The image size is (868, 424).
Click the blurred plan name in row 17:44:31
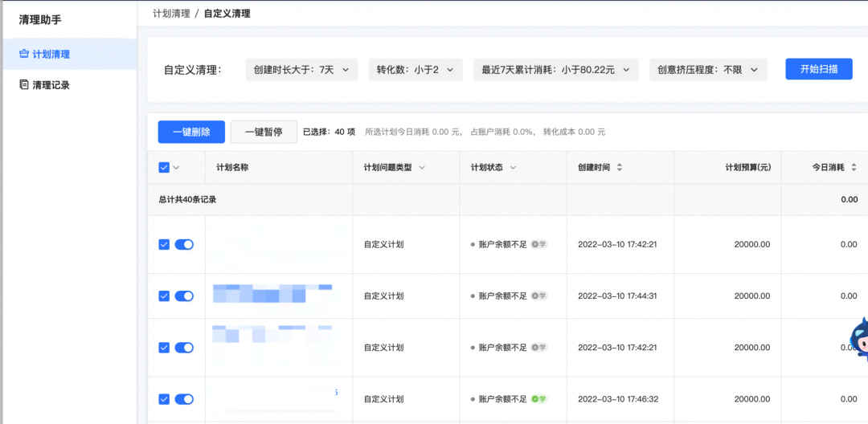273,293
